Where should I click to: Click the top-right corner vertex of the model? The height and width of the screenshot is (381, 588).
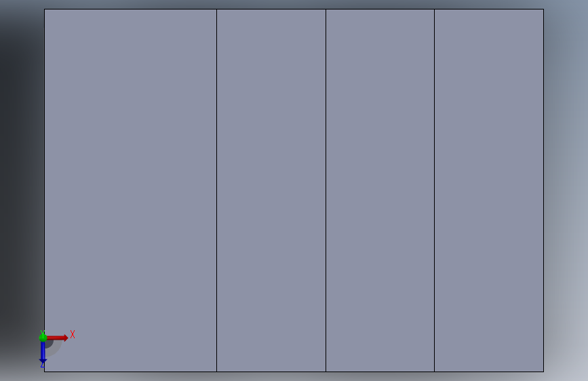(543, 9)
